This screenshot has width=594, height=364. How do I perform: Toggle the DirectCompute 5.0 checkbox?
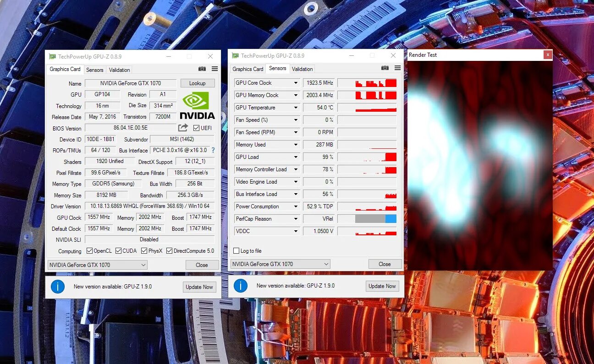tap(169, 251)
